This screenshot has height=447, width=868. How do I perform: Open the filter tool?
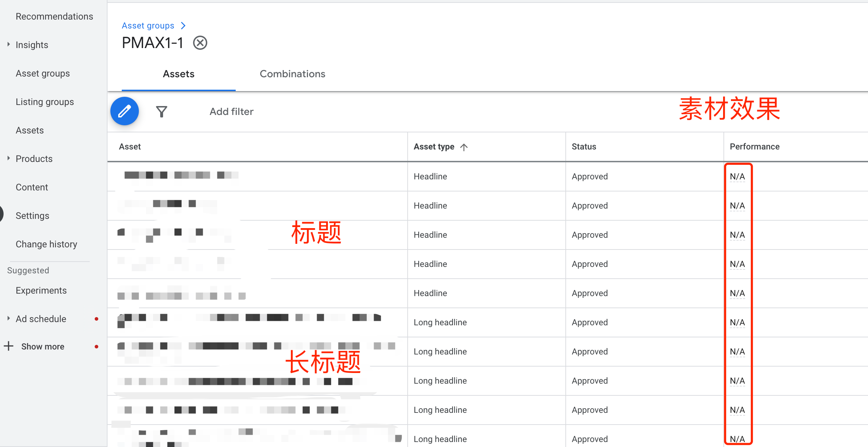[162, 111]
